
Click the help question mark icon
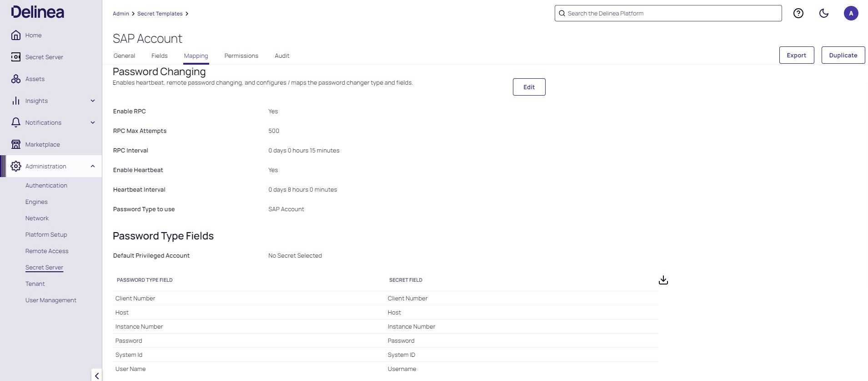tap(798, 13)
